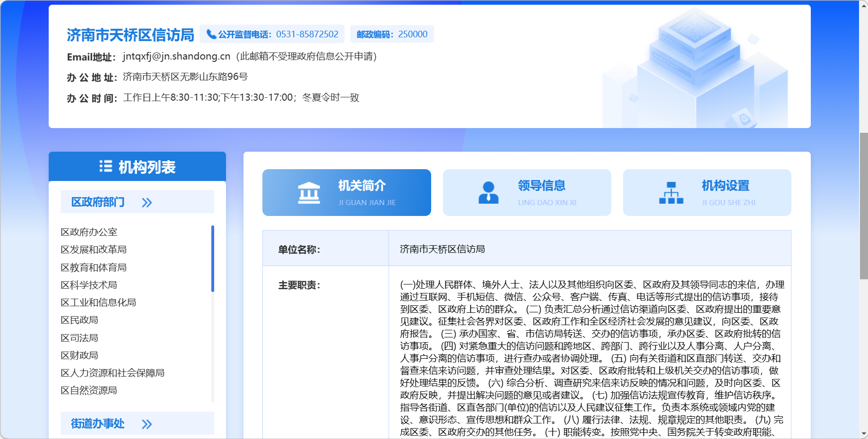Click the building icon on 机关简介 tab
Image resolution: width=868 pixels, height=439 pixels.
309,193
